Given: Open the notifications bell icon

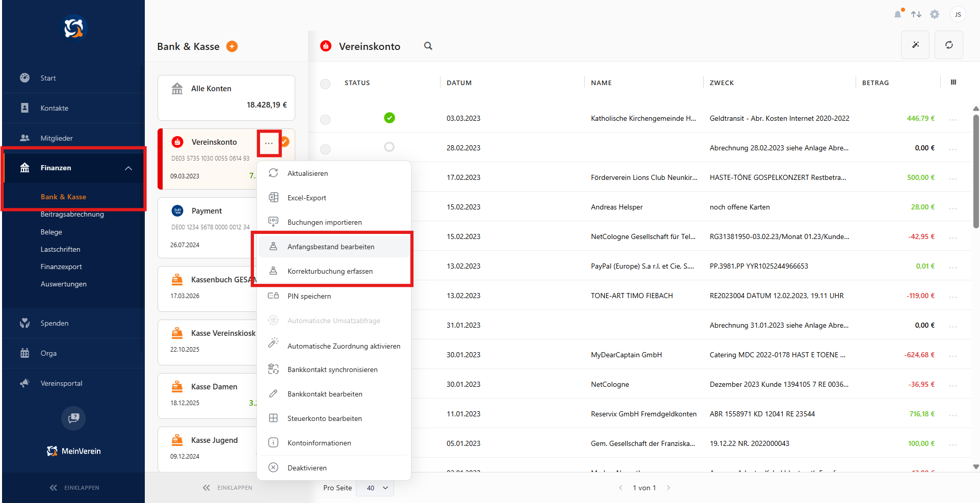Looking at the screenshot, I should tap(898, 14).
